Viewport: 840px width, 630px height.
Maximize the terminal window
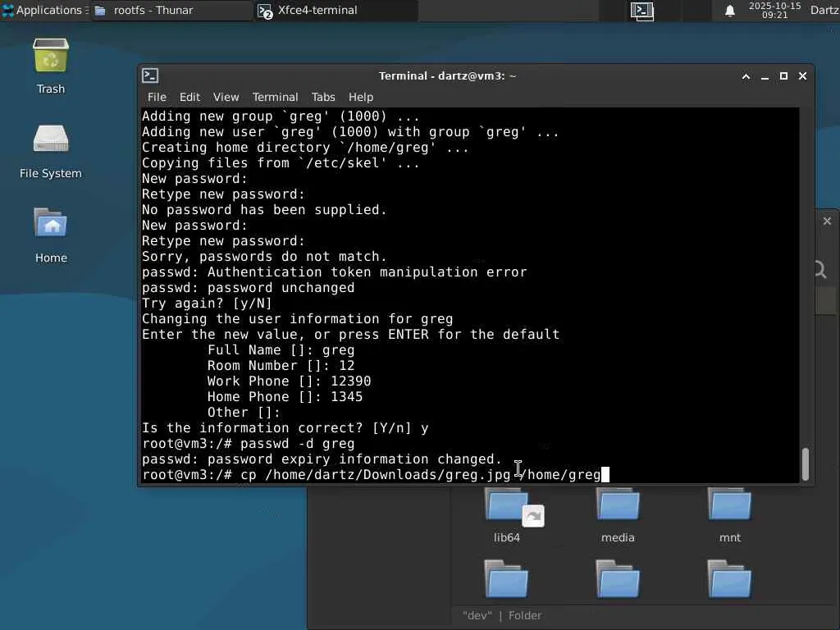pyautogui.click(x=783, y=76)
